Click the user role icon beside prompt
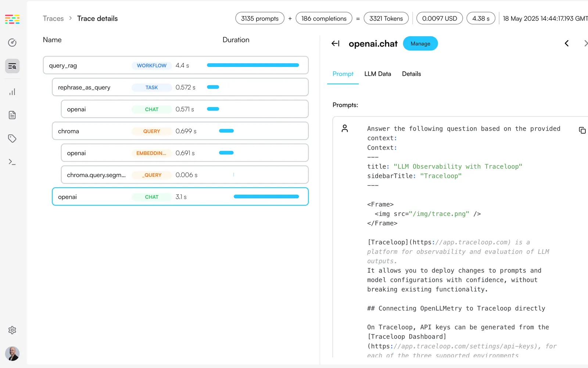The width and height of the screenshot is (588, 368). pos(345,128)
